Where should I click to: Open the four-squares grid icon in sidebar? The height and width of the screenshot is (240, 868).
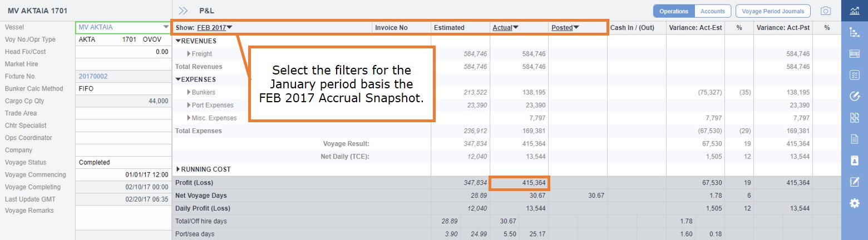(x=854, y=118)
